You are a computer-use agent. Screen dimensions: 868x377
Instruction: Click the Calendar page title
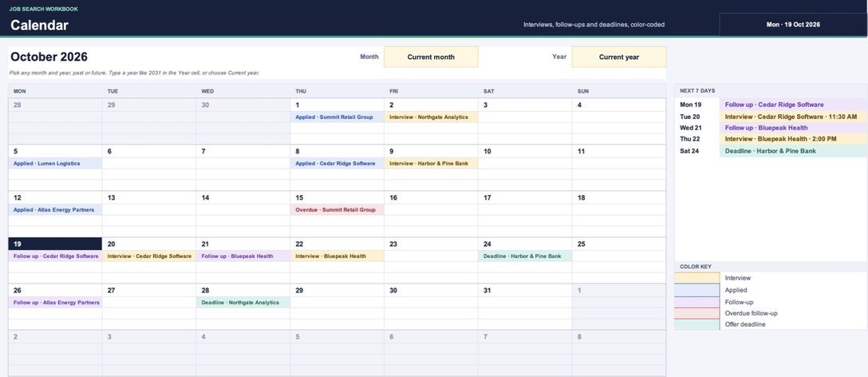coord(39,25)
